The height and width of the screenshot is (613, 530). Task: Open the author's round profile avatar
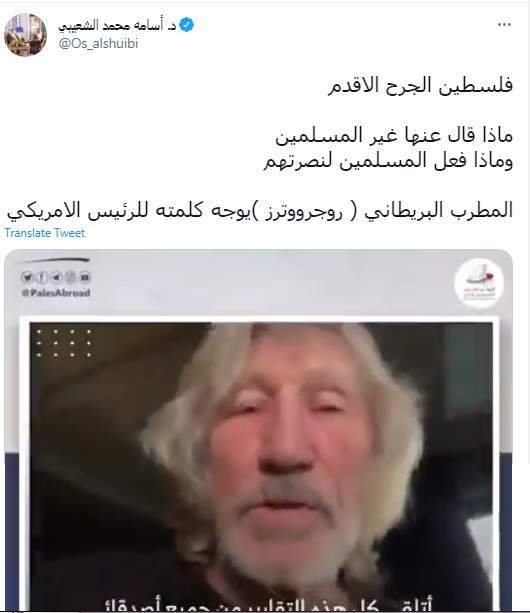(25, 35)
